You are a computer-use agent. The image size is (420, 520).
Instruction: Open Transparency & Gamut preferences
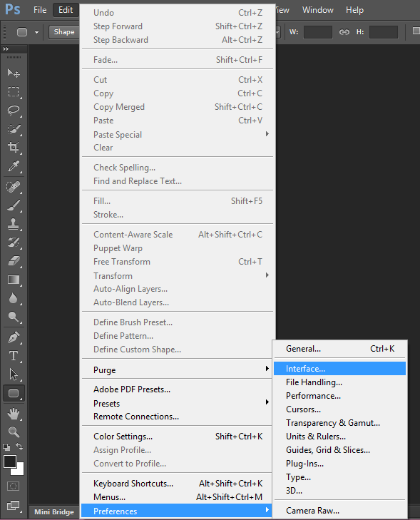339,423
